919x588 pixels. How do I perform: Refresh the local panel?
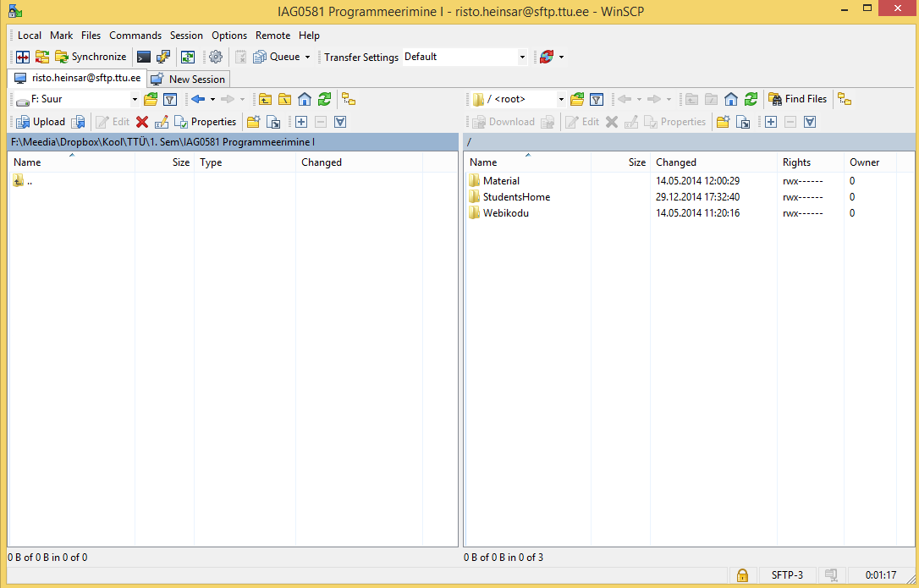[324, 99]
